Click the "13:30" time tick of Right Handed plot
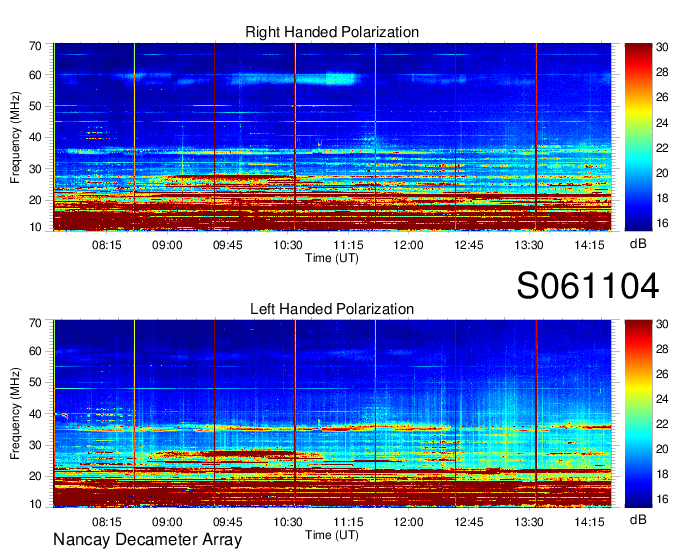The image size is (680, 552). tap(529, 245)
